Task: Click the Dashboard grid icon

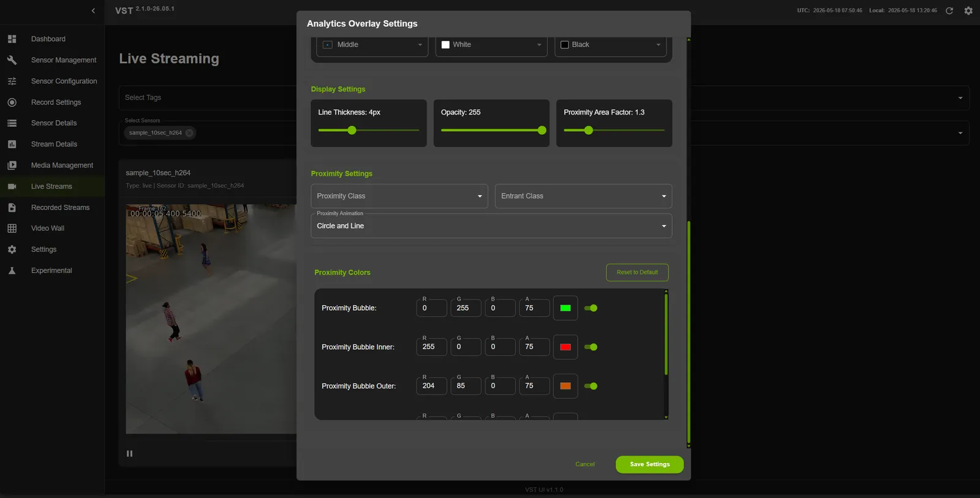Action: 12,39
